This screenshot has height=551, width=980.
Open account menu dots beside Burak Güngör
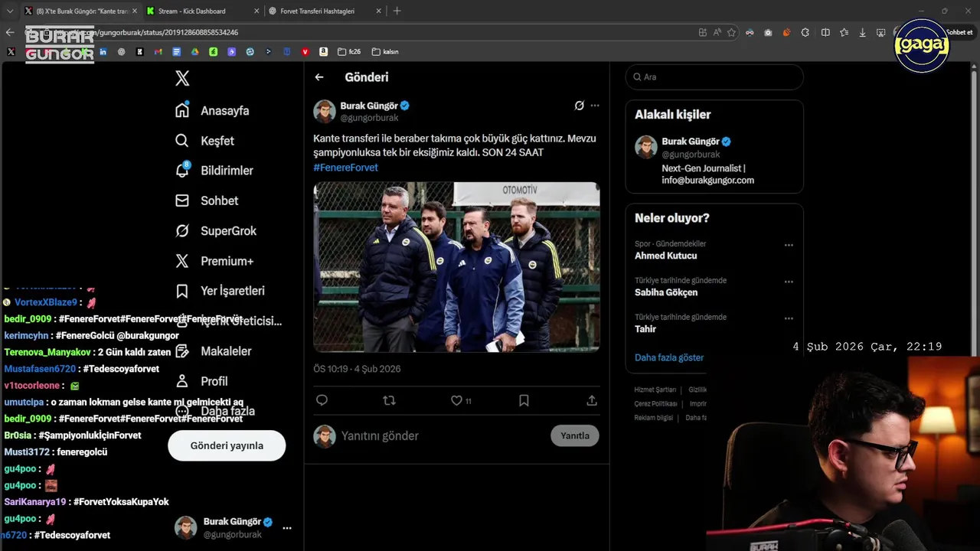click(x=287, y=528)
